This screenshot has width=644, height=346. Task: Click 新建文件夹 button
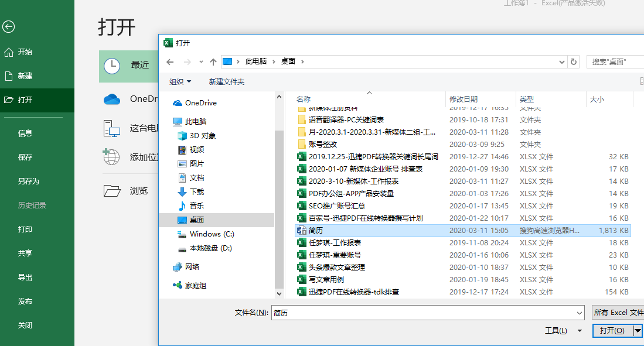click(227, 82)
